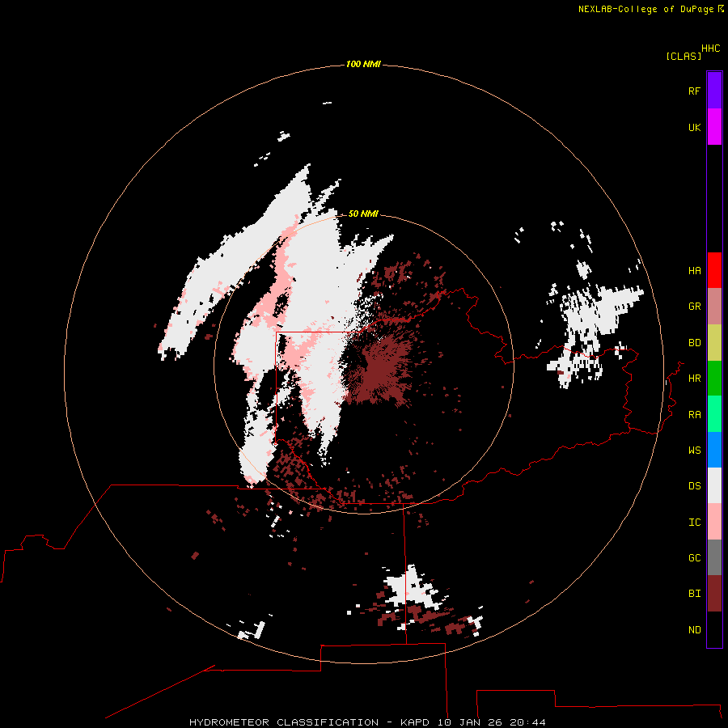Click the GC legend label

click(694, 558)
